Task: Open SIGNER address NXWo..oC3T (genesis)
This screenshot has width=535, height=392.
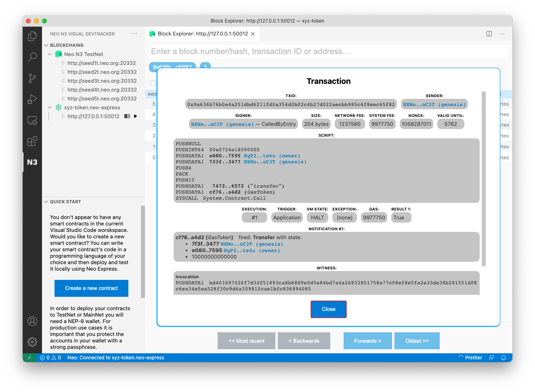Action: tap(222, 124)
